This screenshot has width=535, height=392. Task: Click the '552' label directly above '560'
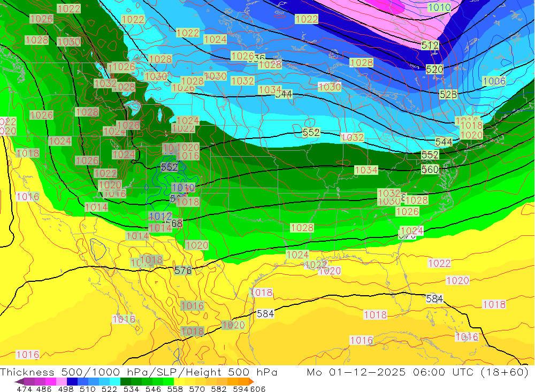(430, 155)
